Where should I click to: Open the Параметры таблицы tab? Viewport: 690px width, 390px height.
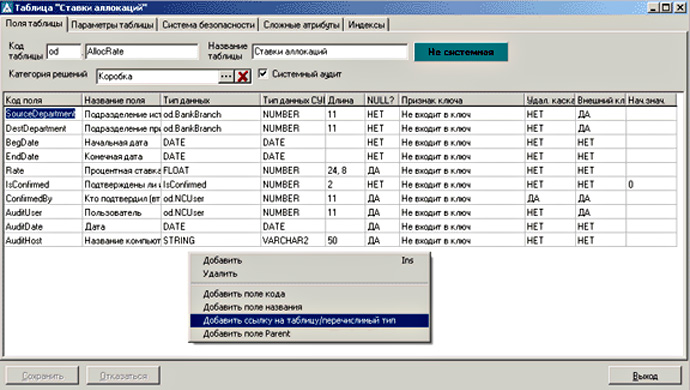pyautogui.click(x=112, y=25)
